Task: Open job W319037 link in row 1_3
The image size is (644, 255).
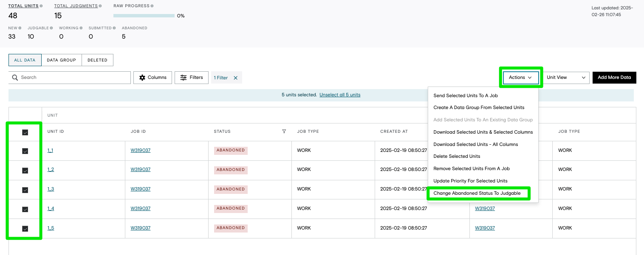Action: [140, 189]
